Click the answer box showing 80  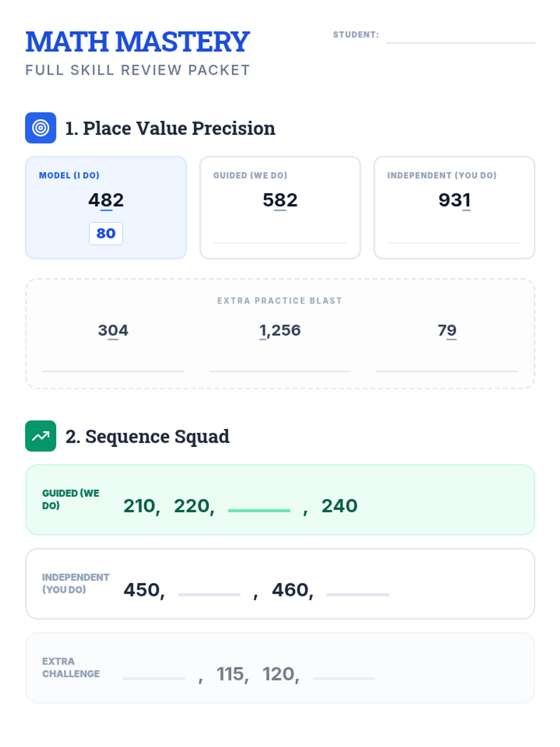(106, 233)
